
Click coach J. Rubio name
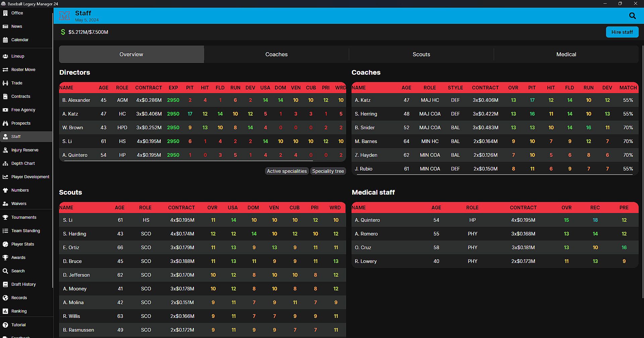[364, 169]
